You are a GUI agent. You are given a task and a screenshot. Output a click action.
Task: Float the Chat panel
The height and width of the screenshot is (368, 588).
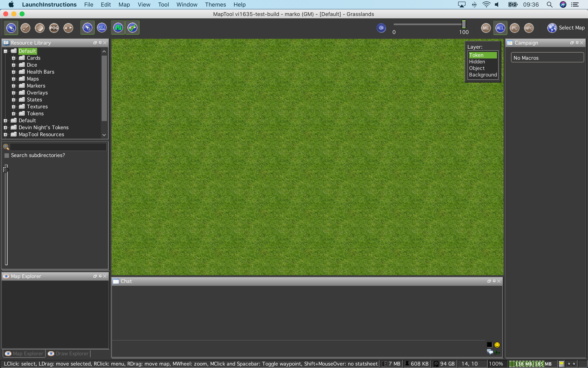pos(489,281)
